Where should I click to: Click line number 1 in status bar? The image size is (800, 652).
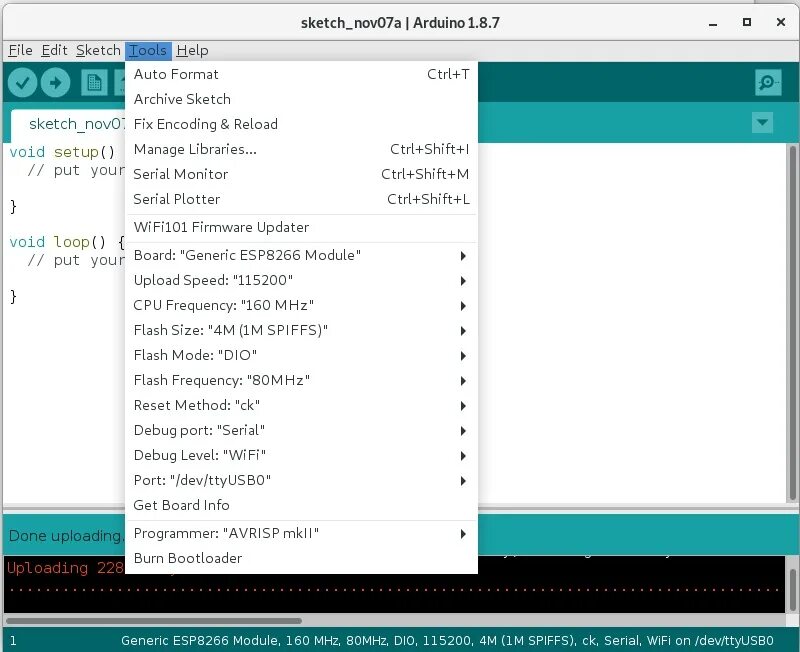[x=13, y=641]
